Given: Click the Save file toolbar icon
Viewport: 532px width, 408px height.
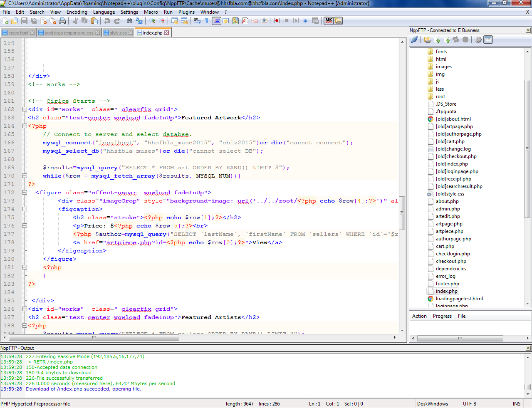Looking at the screenshot, I should coord(24,21).
